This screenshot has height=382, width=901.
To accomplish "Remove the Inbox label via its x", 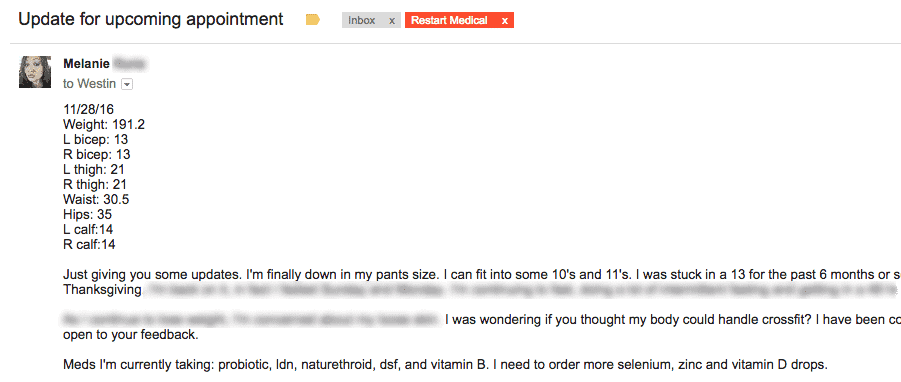I will 392,21.
